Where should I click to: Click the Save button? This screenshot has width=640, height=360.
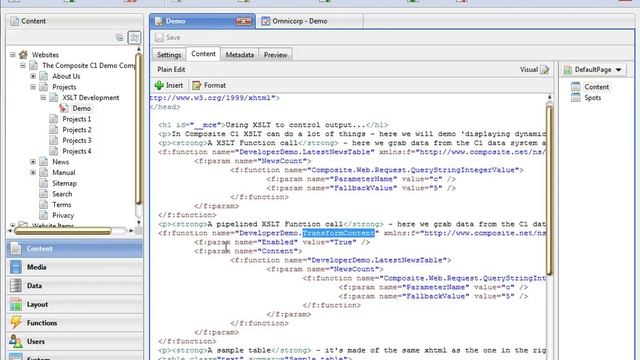point(168,38)
